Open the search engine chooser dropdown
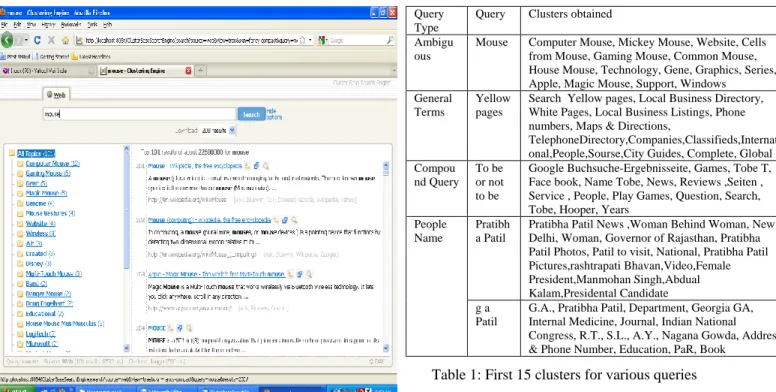The height and width of the screenshot is (392, 776). click(x=327, y=41)
